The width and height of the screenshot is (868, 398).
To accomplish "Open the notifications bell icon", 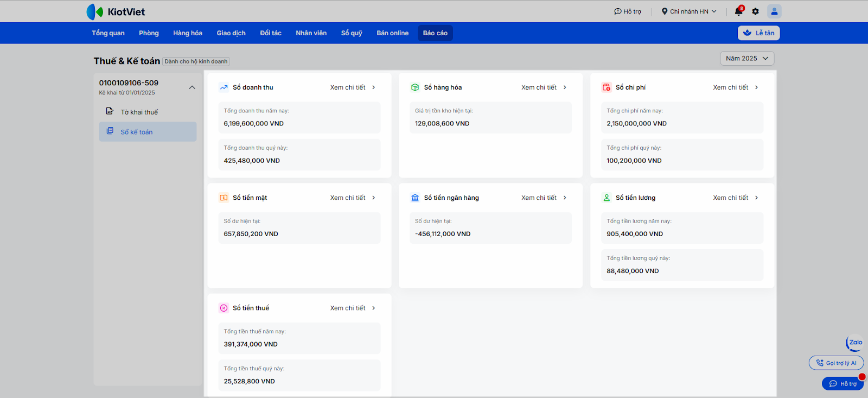I will (x=738, y=11).
